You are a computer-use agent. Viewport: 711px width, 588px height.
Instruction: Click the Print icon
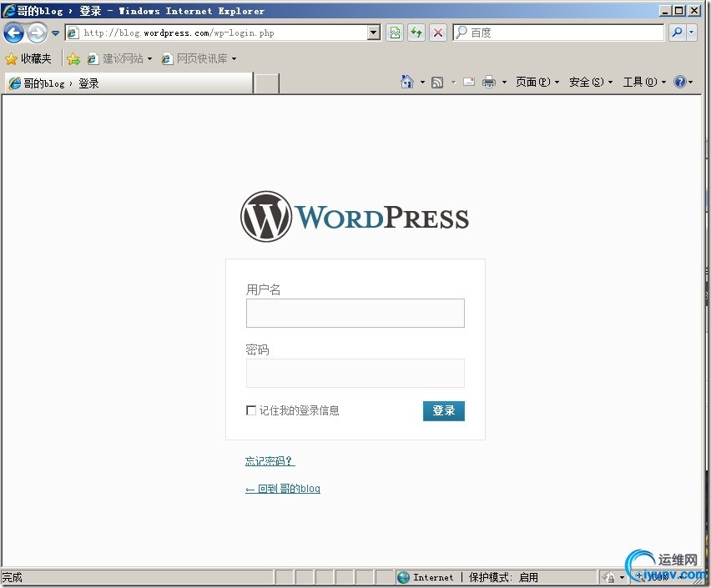pos(489,82)
